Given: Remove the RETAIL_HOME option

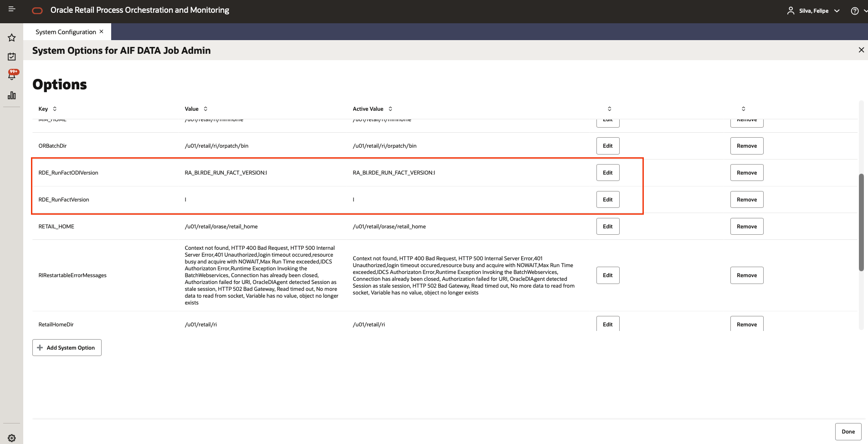Looking at the screenshot, I should pos(747,227).
